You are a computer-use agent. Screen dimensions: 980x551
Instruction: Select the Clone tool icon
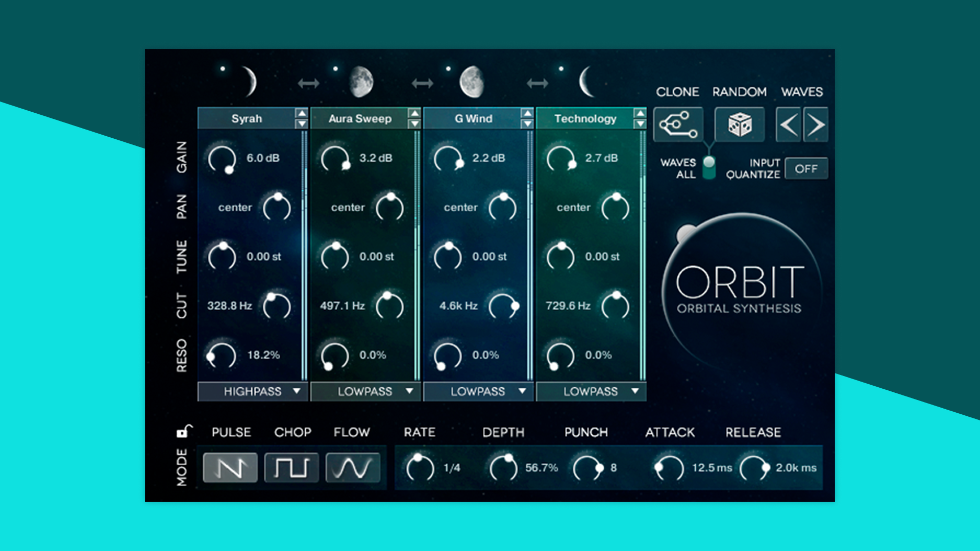tap(679, 123)
